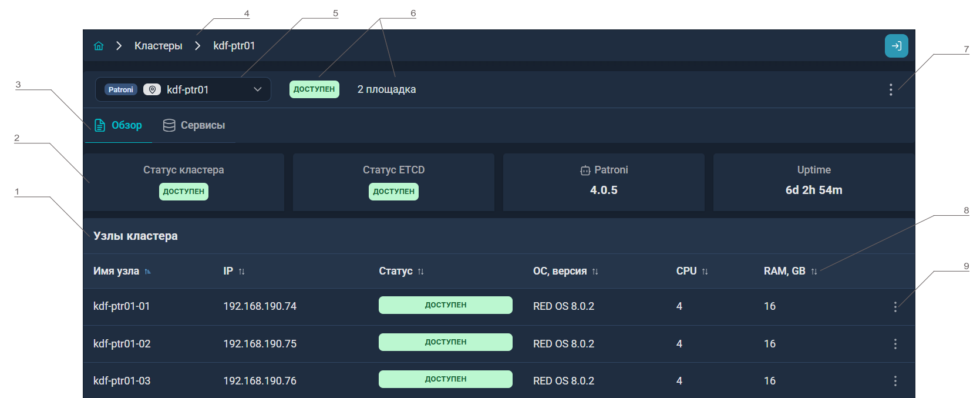Click Patroni version 4.0.5 value

pyautogui.click(x=604, y=190)
